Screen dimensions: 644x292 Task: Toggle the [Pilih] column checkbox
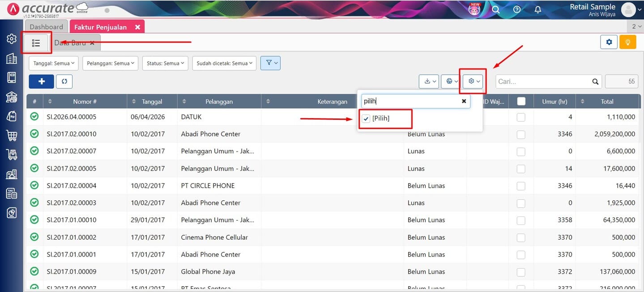click(x=366, y=118)
